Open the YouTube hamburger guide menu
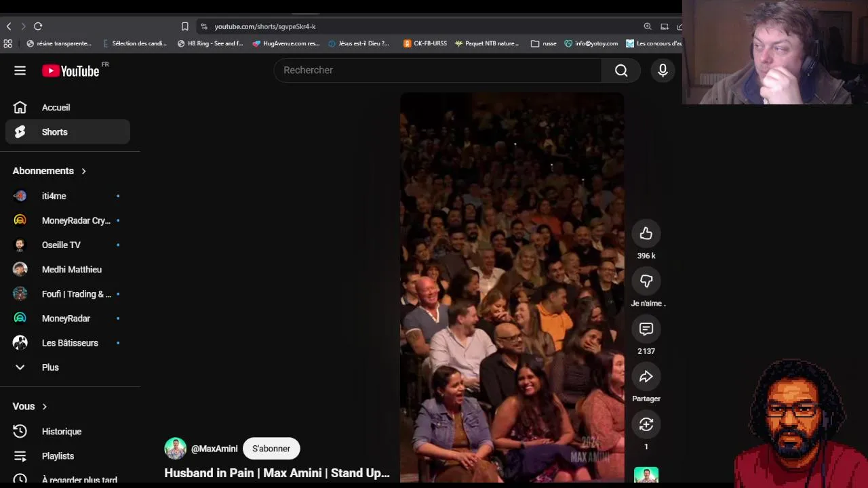This screenshot has width=868, height=488. click(x=20, y=70)
